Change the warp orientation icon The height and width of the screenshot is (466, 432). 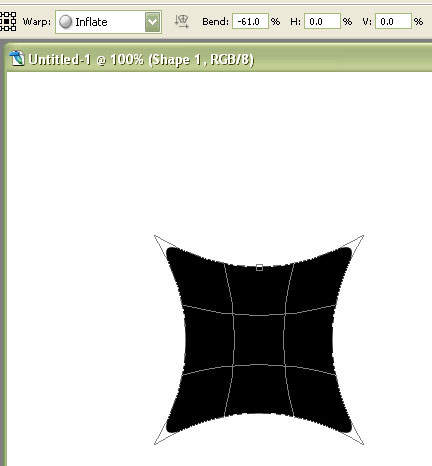click(x=182, y=22)
